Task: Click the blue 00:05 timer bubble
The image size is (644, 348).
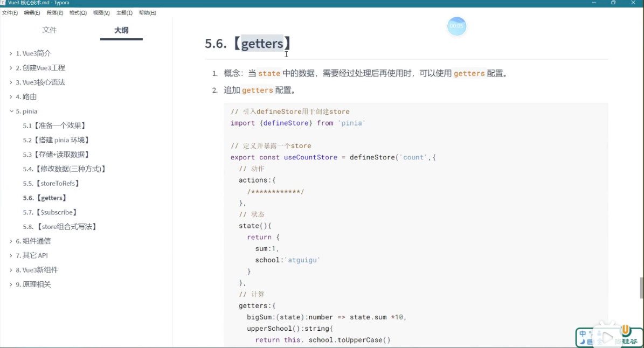Action: (x=456, y=26)
